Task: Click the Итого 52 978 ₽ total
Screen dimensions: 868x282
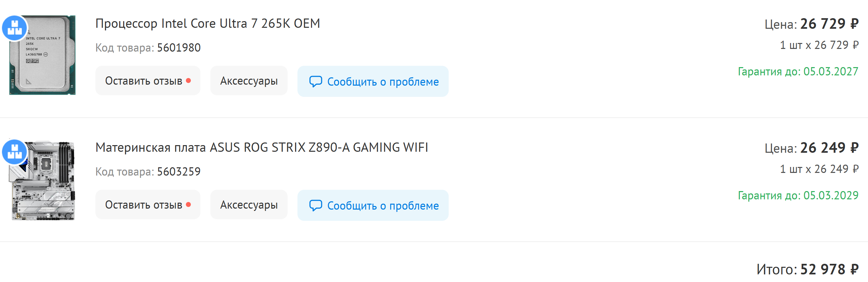Action: 807,269
